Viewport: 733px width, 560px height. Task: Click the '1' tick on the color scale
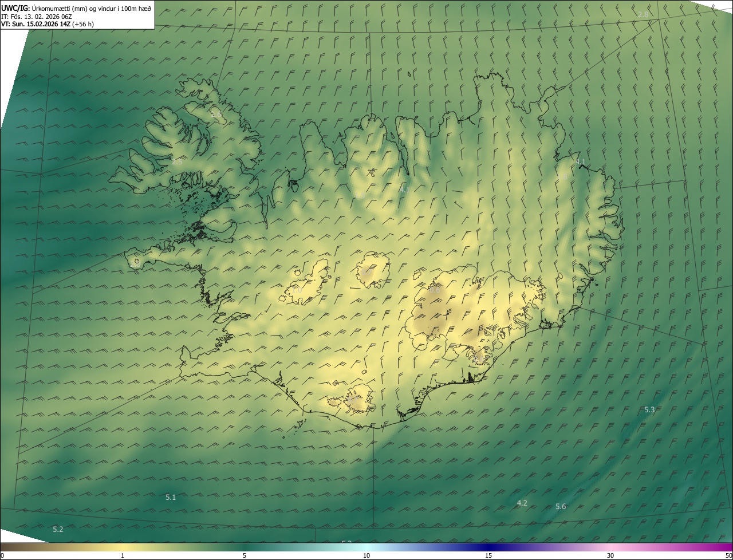[123, 555]
